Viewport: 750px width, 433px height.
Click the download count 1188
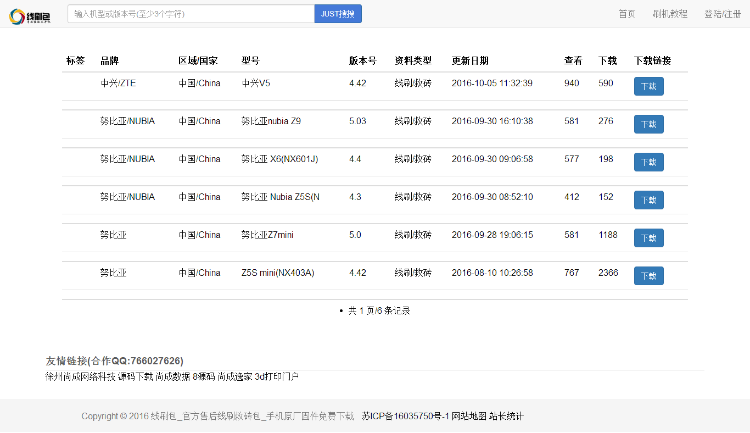(608, 235)
